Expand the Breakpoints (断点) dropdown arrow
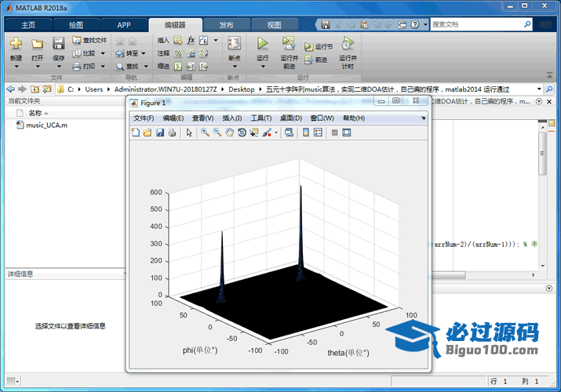This screenshot has height=392, width=561. pyautogui.click(x=235, y=67)
